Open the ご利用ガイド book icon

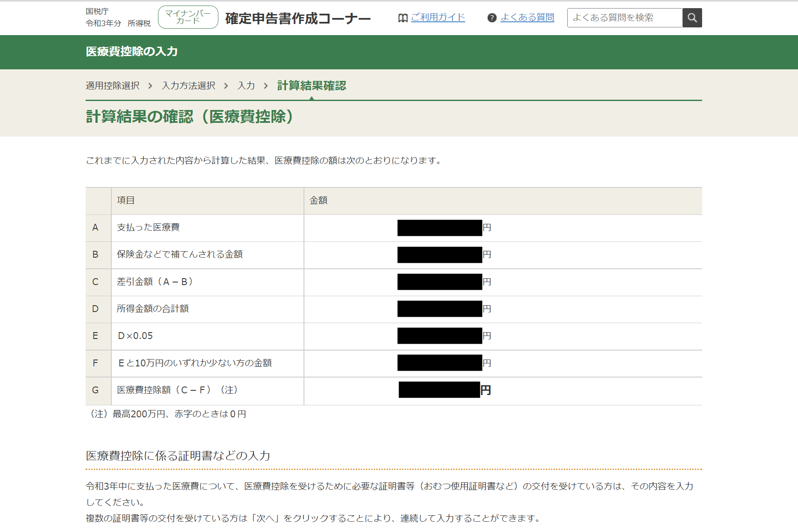click(x=403, y=18)
